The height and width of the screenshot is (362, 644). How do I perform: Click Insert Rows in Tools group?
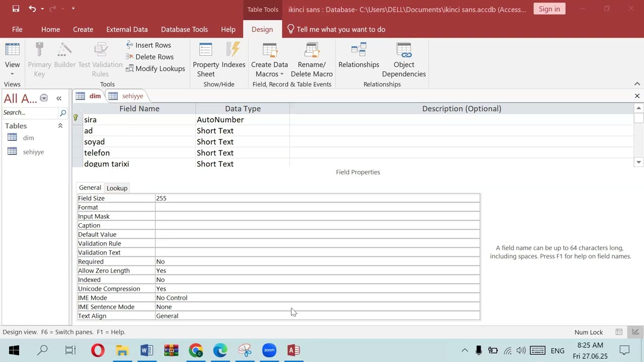(x=148, y=45)
